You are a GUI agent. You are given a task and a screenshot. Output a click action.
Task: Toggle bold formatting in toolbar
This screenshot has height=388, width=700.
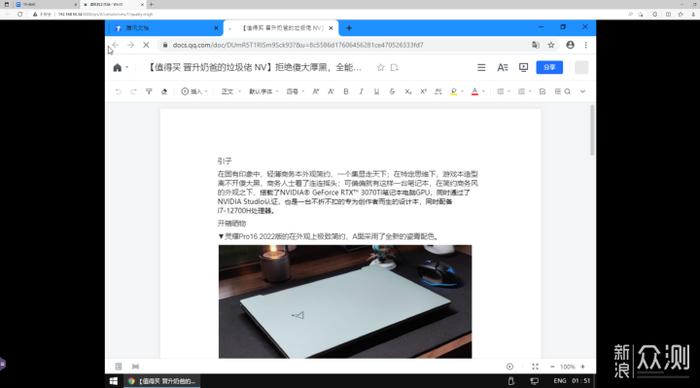[x=346, y=92]
